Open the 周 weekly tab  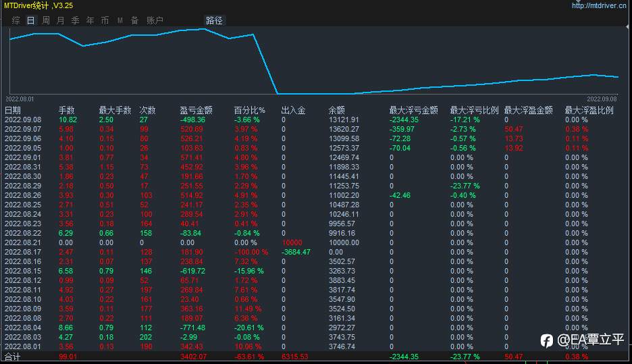46,20
